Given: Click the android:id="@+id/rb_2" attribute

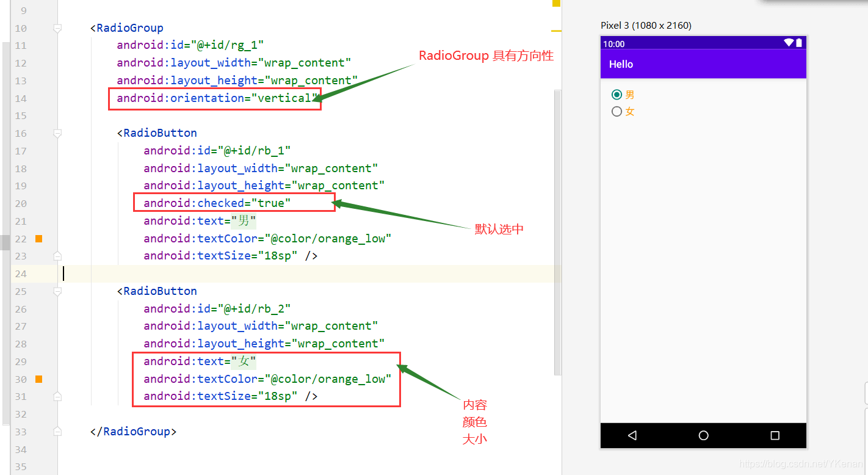Looking at the screenshot, I should [x=217, y=309].
